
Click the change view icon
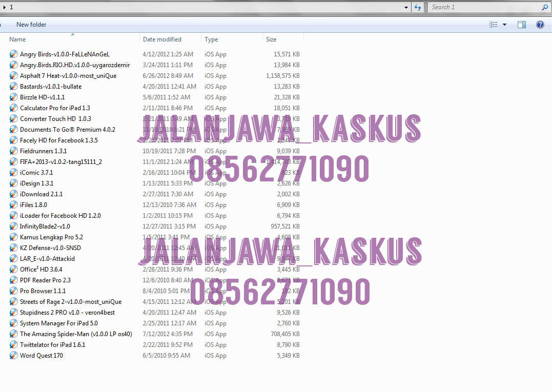click(x=493, y=25)
